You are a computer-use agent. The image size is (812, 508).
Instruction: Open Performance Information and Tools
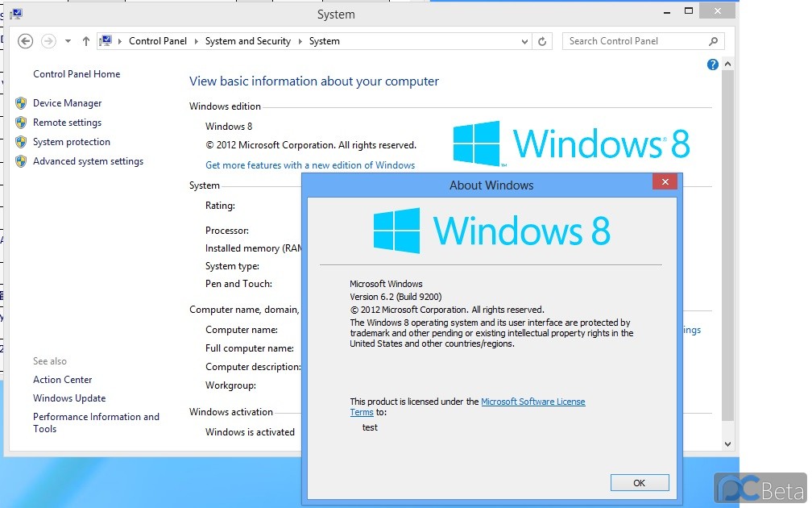click(x=97, y=423)
